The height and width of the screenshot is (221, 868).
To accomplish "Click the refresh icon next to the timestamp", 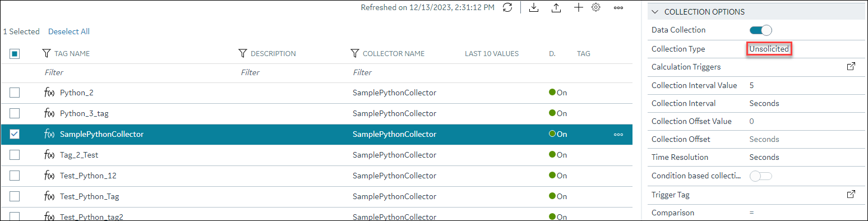I will (x=507, y=8).
